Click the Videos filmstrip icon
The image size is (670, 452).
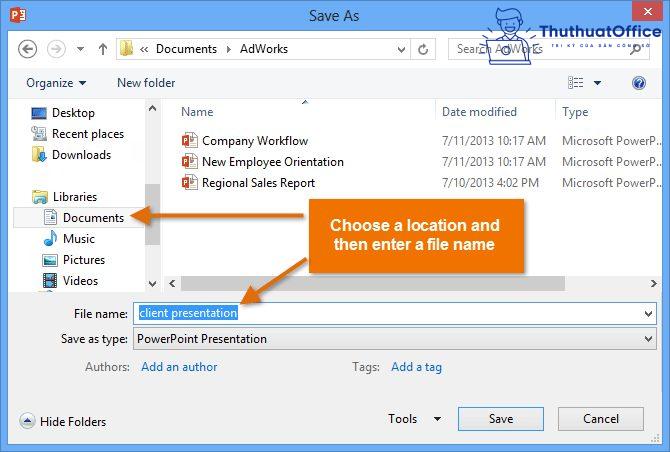coord(50,281)
